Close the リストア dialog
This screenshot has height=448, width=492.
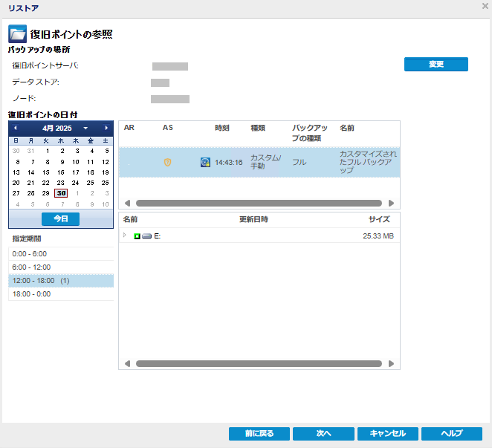coord(485,6)
